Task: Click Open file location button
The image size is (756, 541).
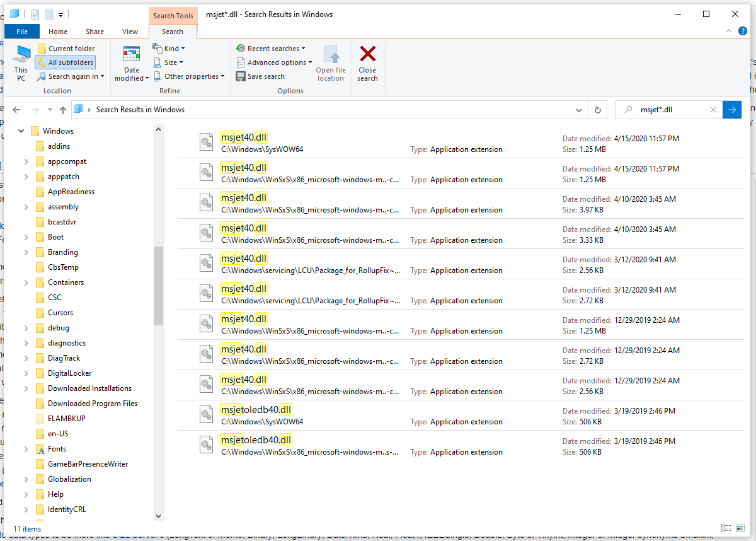Action: click(x=331, y=63)
